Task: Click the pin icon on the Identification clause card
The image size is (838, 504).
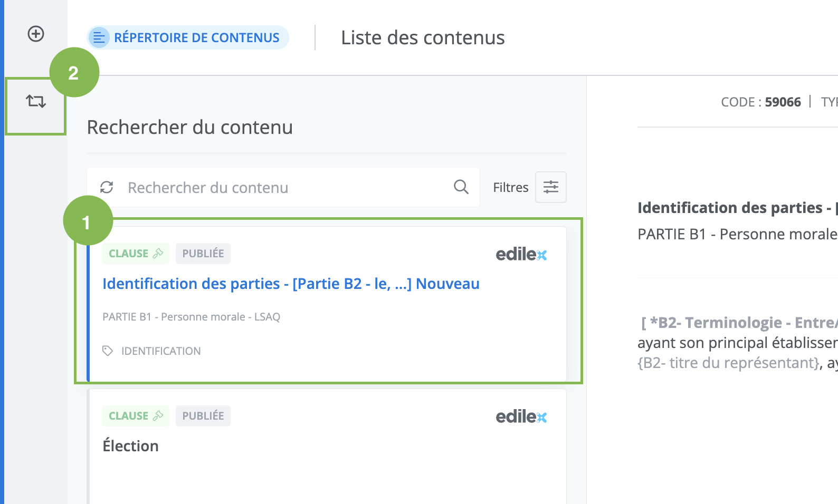Action: tap(158, 254)
